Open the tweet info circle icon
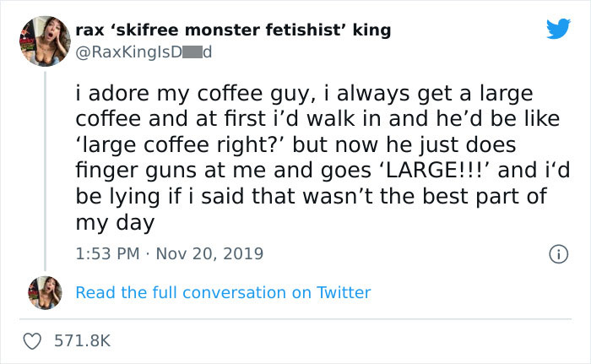This screenshot has width=591, height=364. [557, 253]
